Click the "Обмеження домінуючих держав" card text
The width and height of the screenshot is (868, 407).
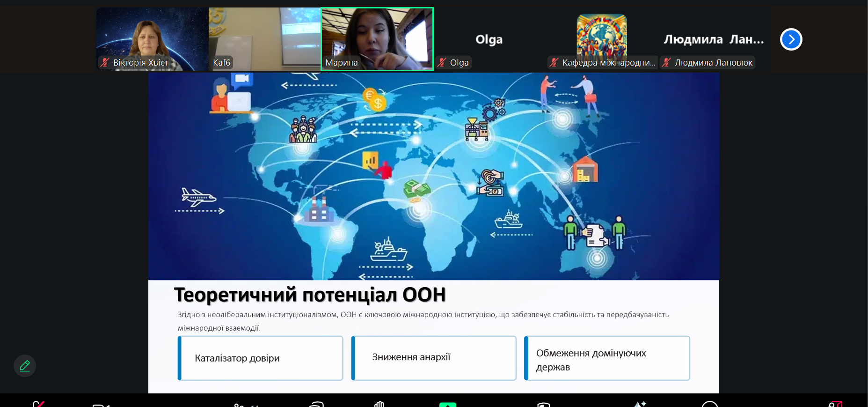[591, 360]
